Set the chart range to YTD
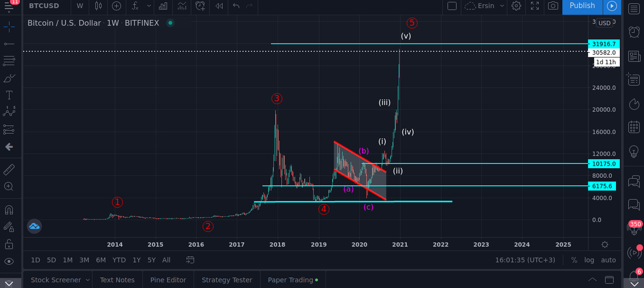This screenshot has width=644, height=288. click(119, 260)
